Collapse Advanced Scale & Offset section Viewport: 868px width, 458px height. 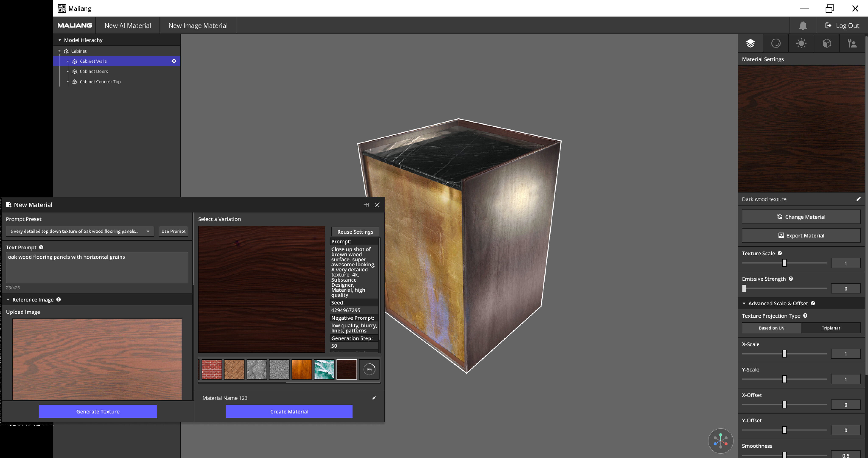point(744,303)
